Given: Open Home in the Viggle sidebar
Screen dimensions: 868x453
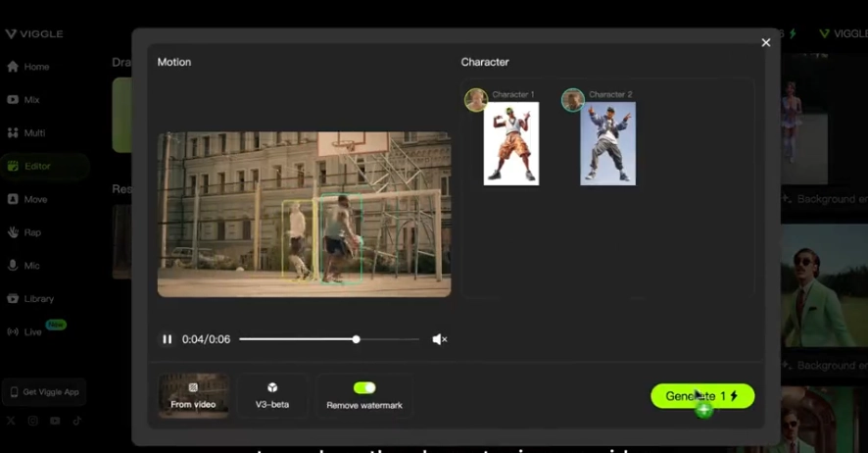Looking at the screenshot, I should pos(28,67).
